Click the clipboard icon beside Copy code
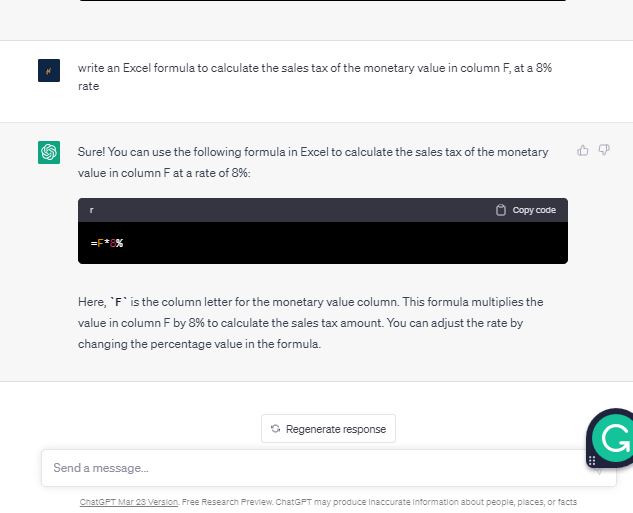 click(x=501, y=210)
